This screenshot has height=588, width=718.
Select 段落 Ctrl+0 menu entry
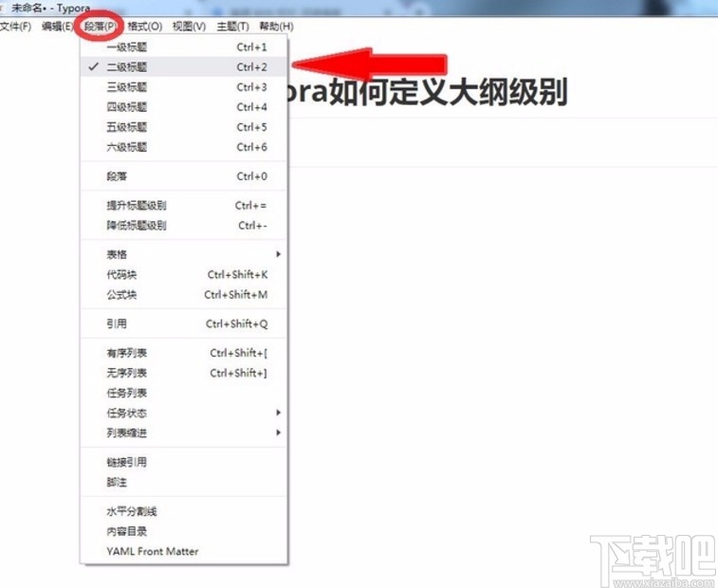(x=184, y=176)
